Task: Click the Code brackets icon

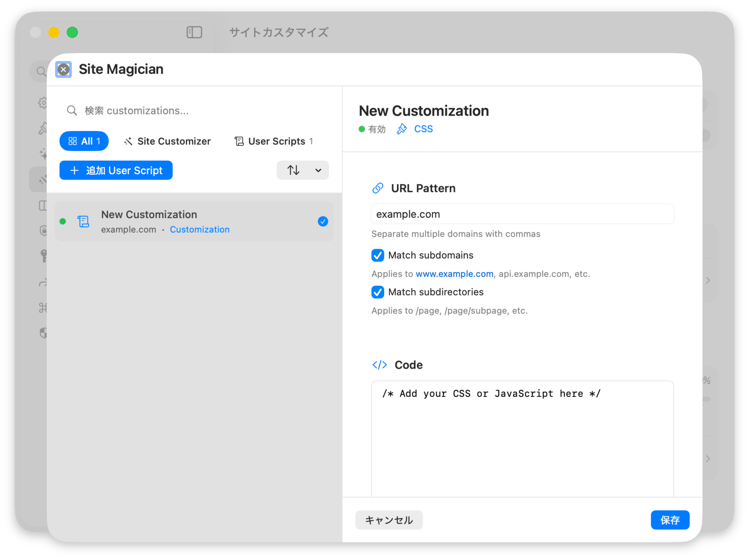Action: [x=379, y=365]
